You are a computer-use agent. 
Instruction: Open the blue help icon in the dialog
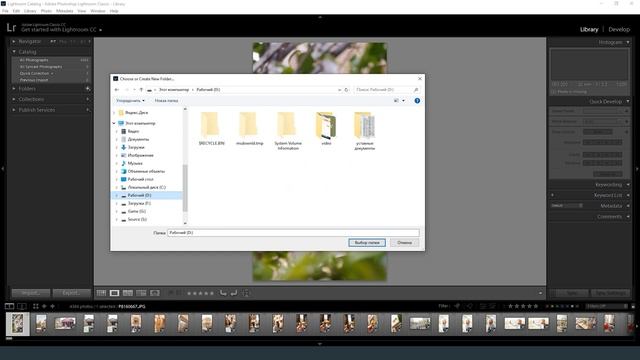[417, 100]
